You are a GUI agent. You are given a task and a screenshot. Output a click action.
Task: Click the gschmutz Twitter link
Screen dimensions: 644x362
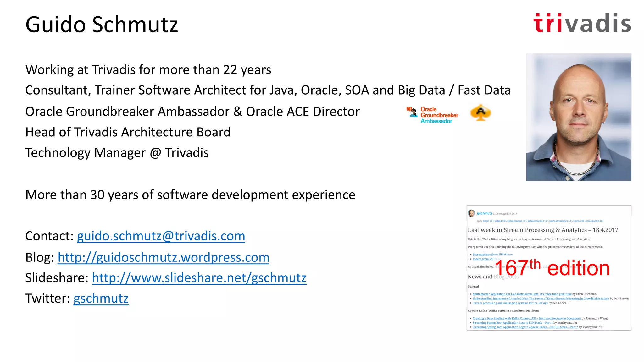pyautogui.click(x=101, y=298)
